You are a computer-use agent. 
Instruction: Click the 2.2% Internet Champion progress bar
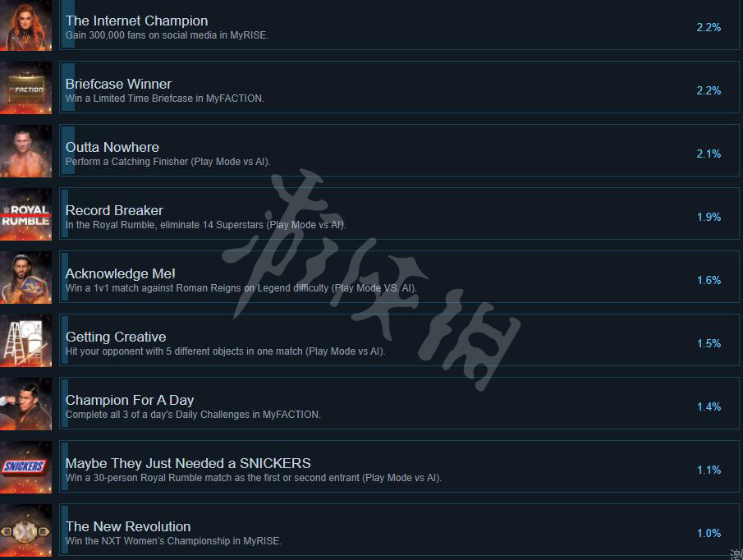click(x=68, y=24)
